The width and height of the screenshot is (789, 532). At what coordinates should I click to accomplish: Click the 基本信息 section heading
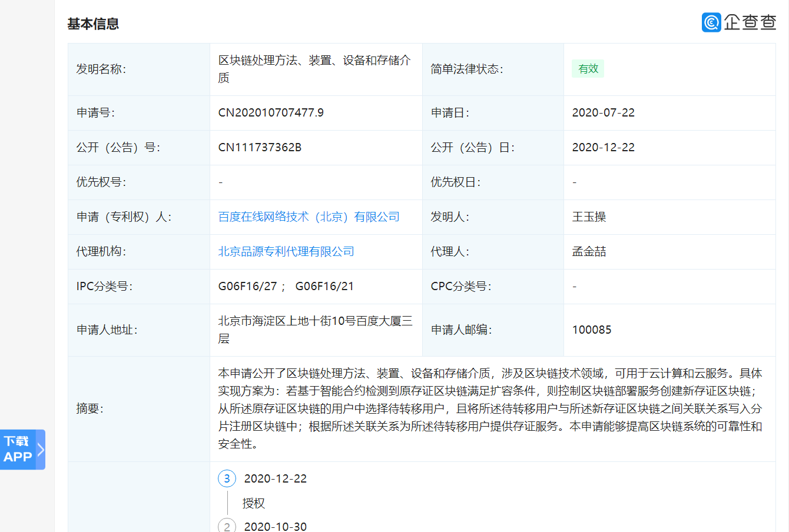click(x=93, y=24)
